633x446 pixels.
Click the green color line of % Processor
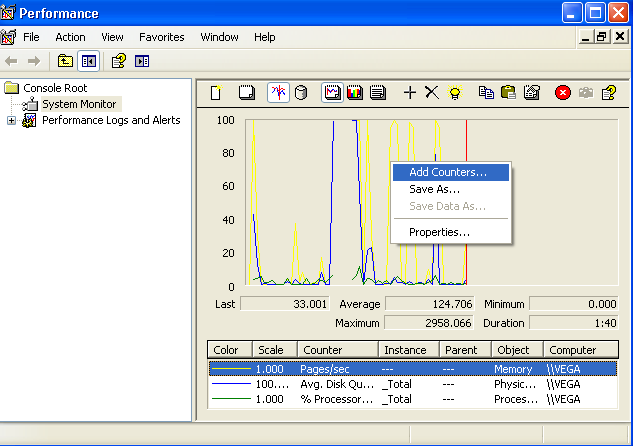tap(231, 399)
